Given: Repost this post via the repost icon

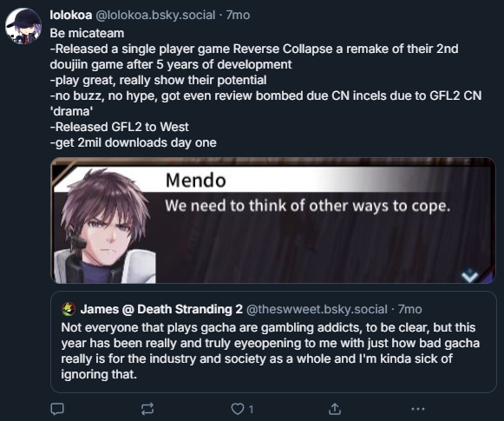Looking at the screenshot, I should (147, 409).
